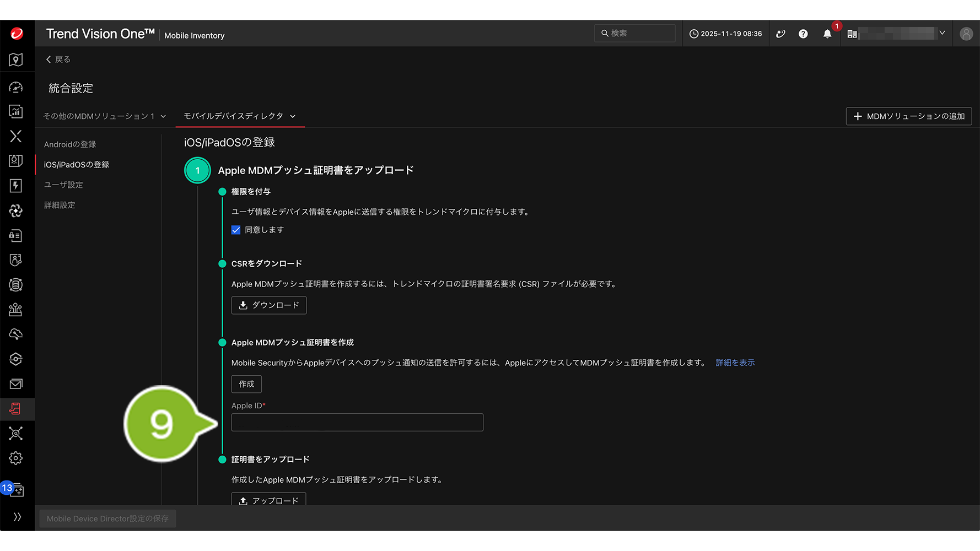The height and width of the screenshot is (551, 980).
Task: Open the account selector dropdown arrow
Action: (942, 34)
